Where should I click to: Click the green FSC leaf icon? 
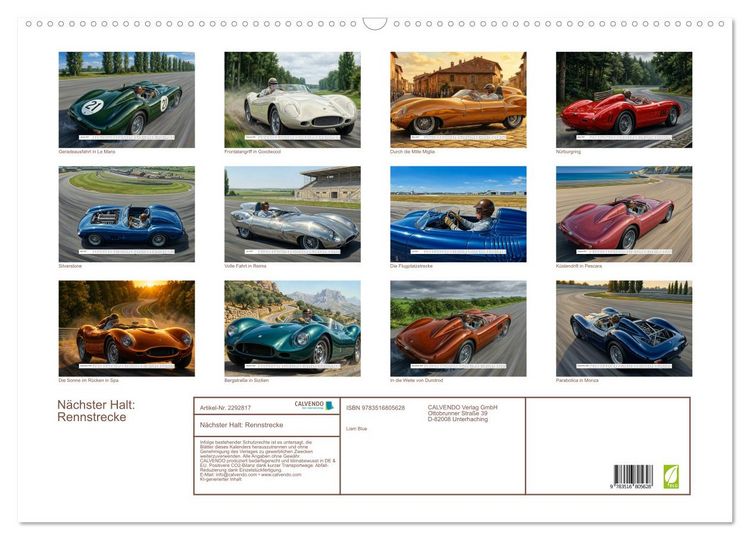click(671, 476)
